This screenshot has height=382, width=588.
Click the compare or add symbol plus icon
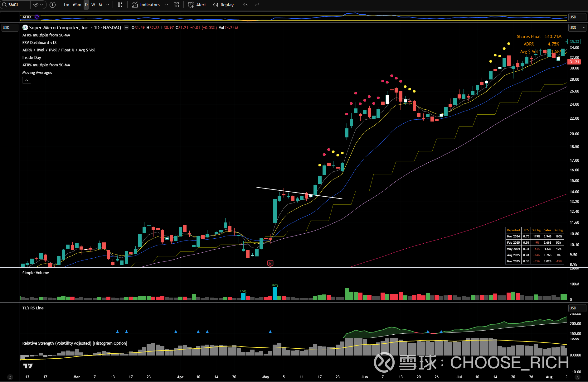pyautogui.click(x=53, y=5)
